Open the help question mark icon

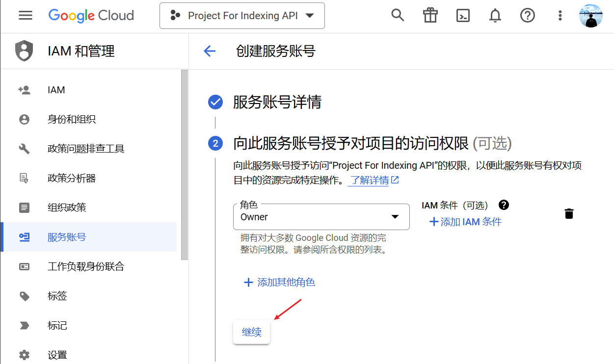pos(527,15)
